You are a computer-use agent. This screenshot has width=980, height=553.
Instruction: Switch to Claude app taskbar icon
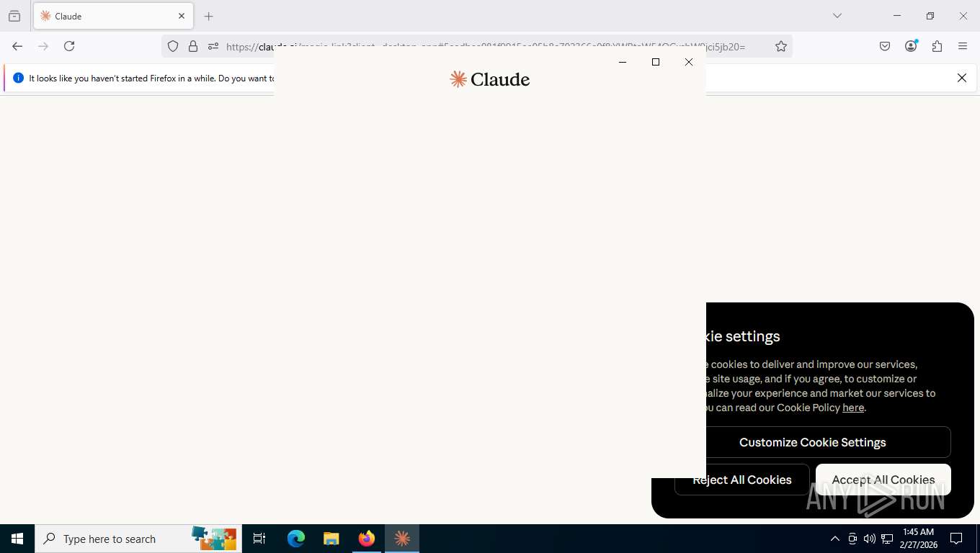tap(402, 539)
